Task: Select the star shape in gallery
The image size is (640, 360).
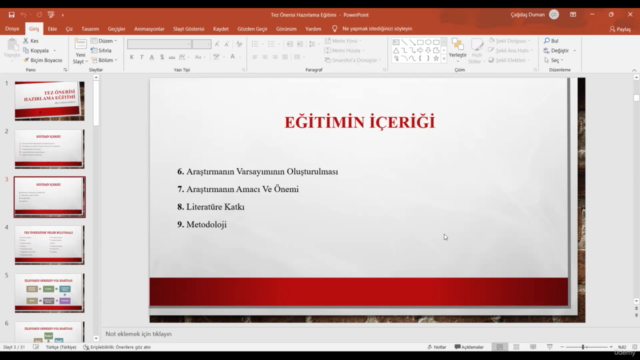Action: pos(436,58)
